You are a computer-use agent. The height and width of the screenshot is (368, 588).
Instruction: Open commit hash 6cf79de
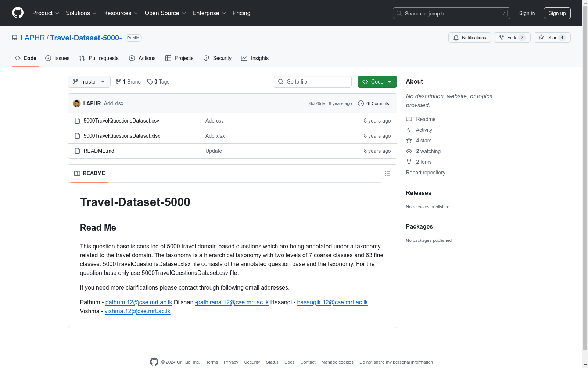(x=317, y=103)
